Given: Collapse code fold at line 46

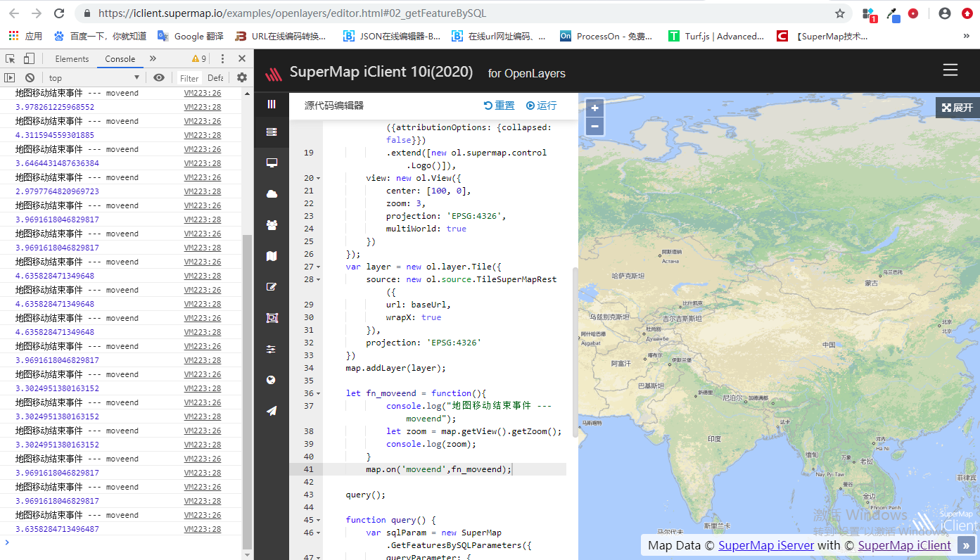Looking at the screenshot, I should pyautogui.click(x=318, y=533).
